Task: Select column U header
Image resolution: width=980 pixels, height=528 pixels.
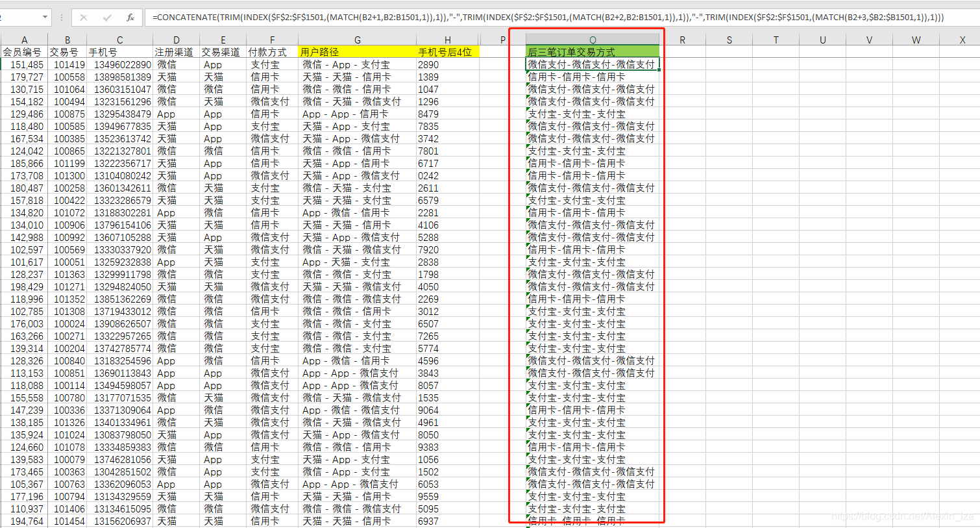Action: [822, 40]
